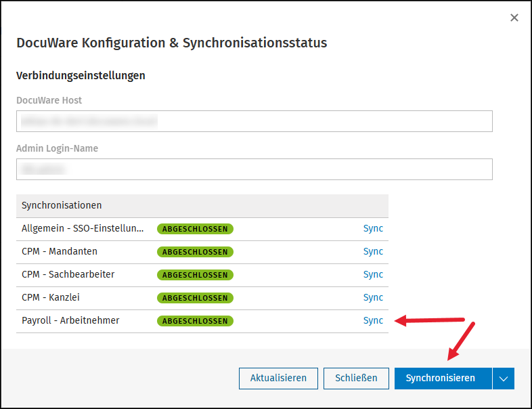Click ABGESCHLOSSEN badge for CPM - Kanzlei

point(195,298)
